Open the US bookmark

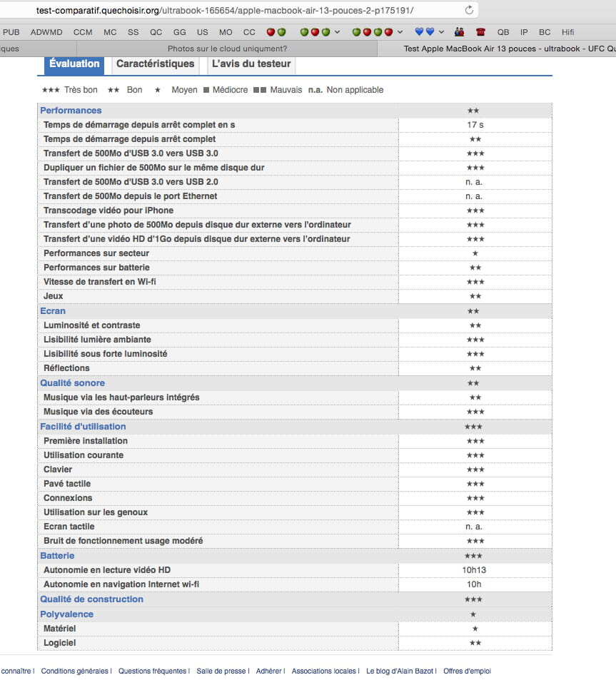pyautogui.click(x=203, y=32)
